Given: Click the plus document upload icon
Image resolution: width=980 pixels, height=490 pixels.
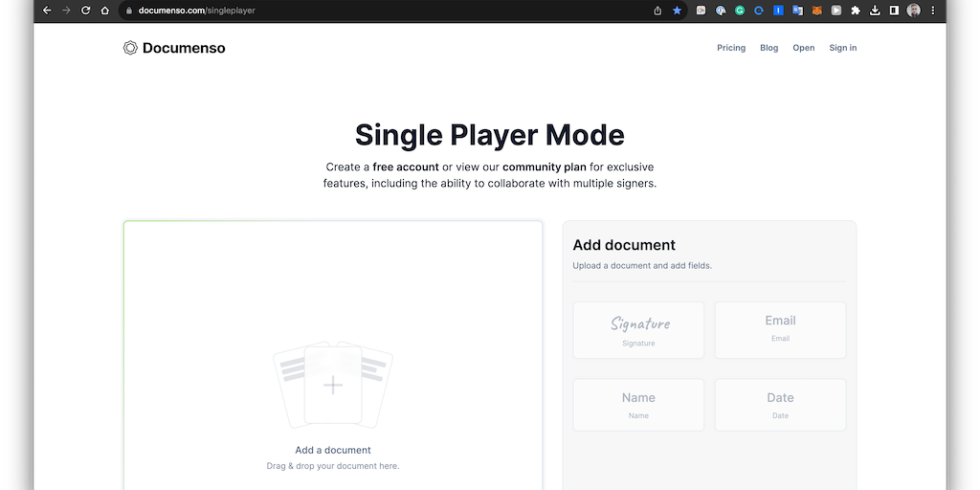Looking at the screenshot, I should (x=333, y=385).
